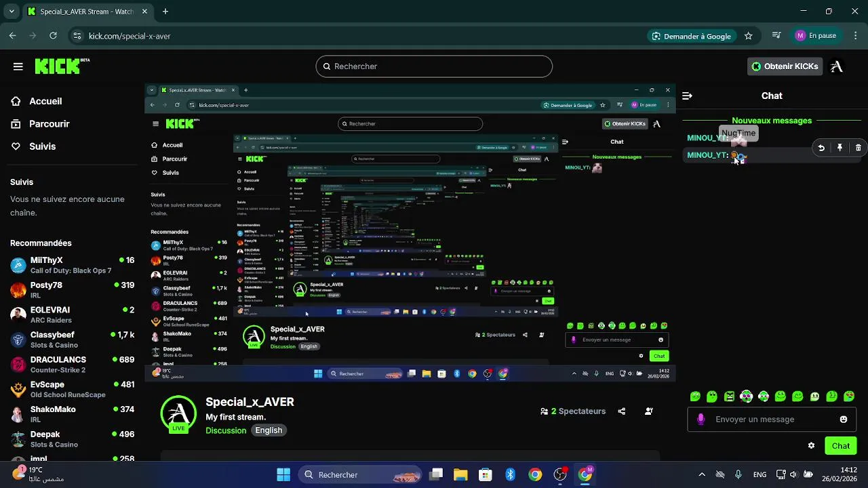The image size is (868, 488).
Task: Open EGLEVRAI recommended channel
Action: [x=73, y=314]
